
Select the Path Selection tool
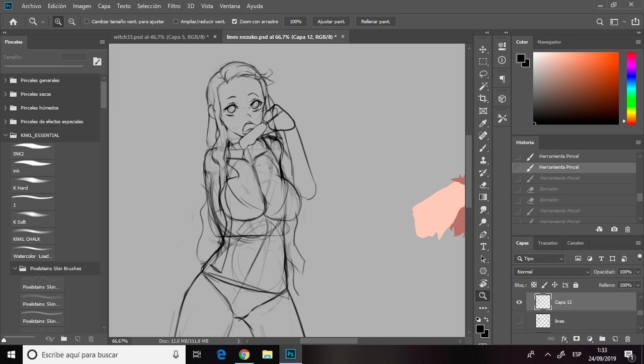pyautogui.click(x=483, y=259)
